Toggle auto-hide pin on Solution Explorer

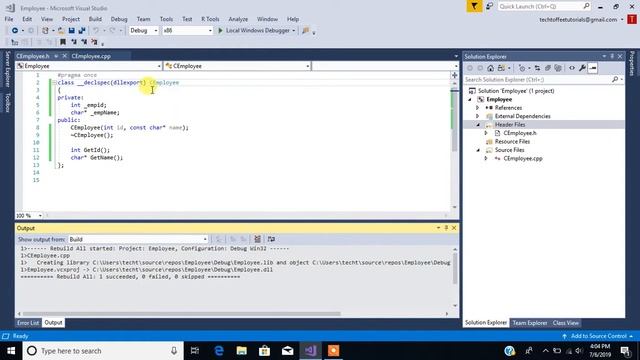click(612, 56)
